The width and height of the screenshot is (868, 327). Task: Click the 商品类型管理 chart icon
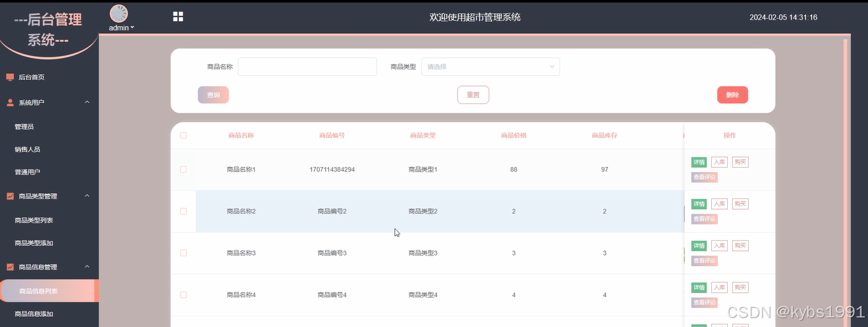[10, 196]
